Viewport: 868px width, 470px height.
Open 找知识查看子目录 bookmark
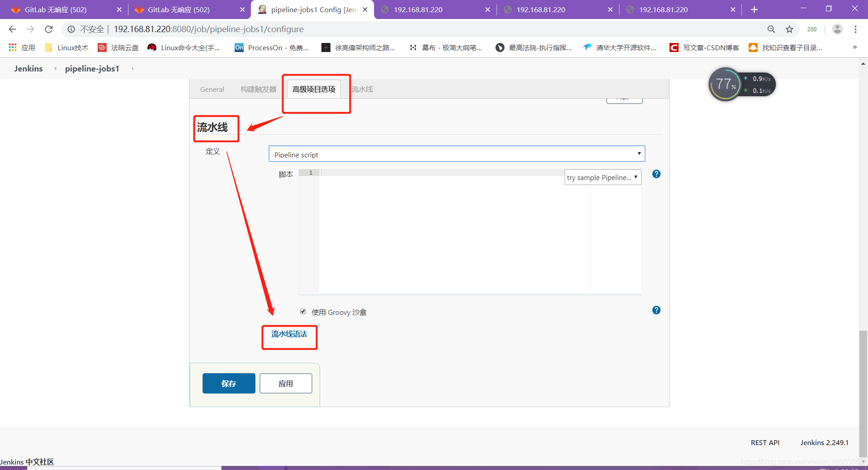(x=786, y=47)
